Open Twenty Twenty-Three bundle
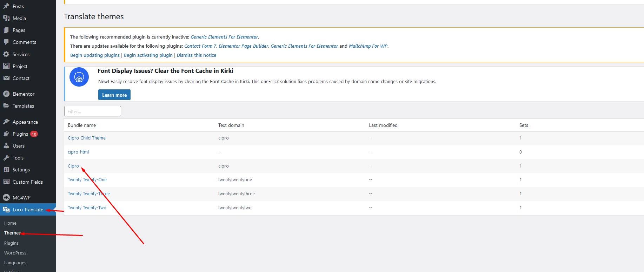This screenshot has width=644, height=272. (89, 193)
